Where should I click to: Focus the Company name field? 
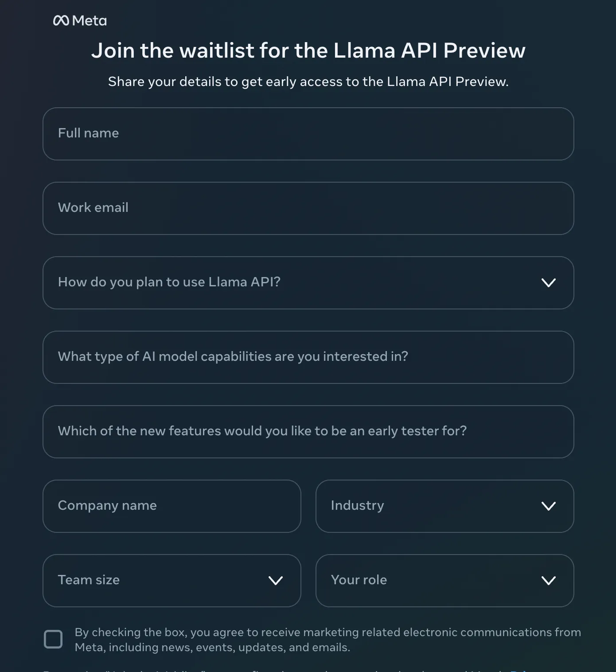click(172, 506)
